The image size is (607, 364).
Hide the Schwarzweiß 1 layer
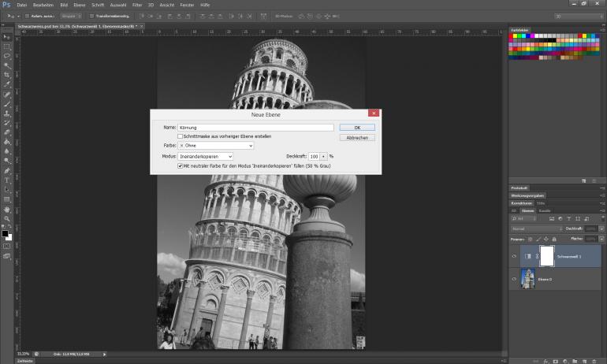[x=514, y=257]
